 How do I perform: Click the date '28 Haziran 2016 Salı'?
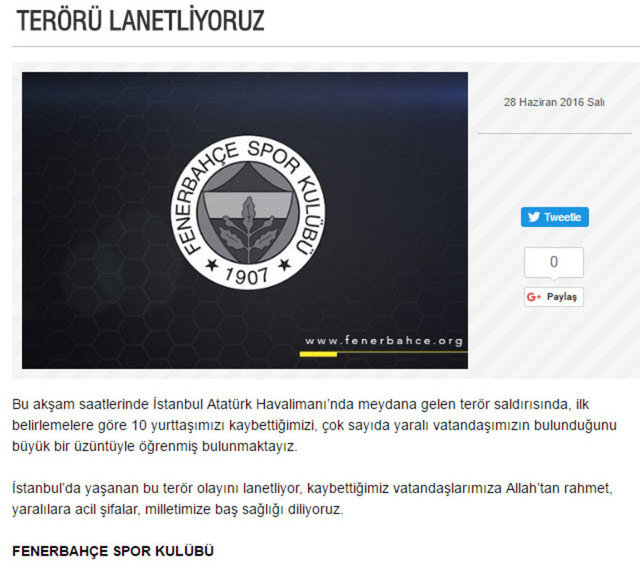[554, 102]
